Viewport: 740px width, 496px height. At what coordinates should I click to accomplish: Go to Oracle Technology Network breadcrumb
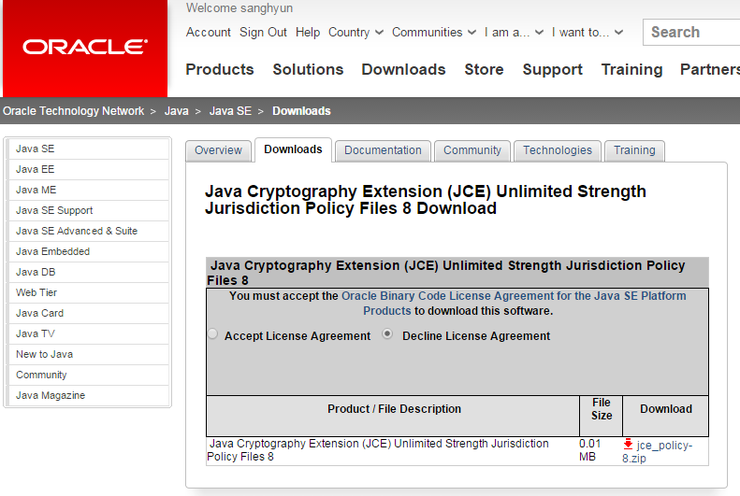click(x=73, y=111)
